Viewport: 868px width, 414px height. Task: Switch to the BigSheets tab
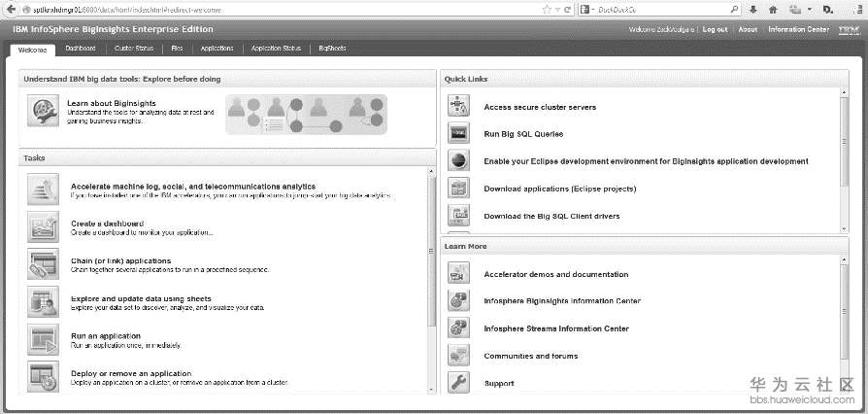click(x=332, y=49)
